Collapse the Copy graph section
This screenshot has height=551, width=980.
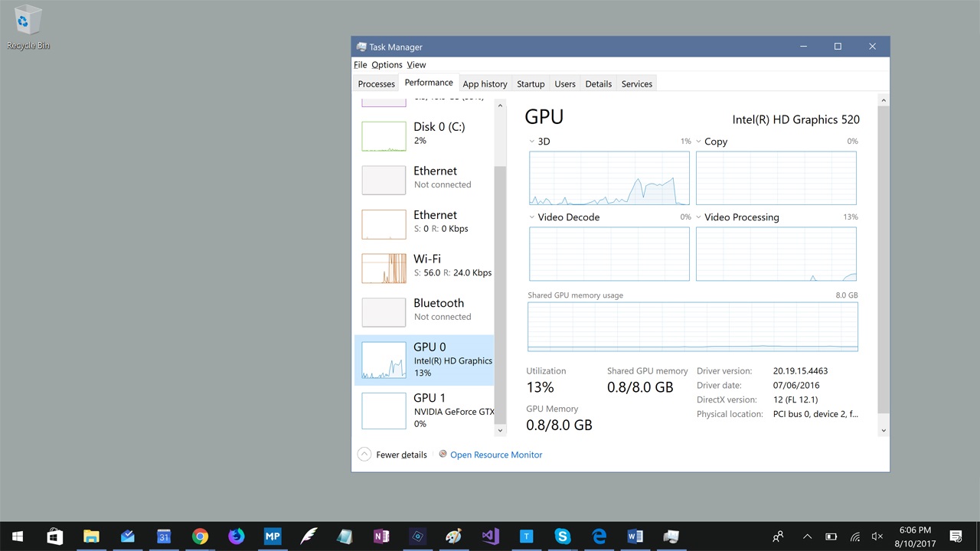click(x=697, y=141)
